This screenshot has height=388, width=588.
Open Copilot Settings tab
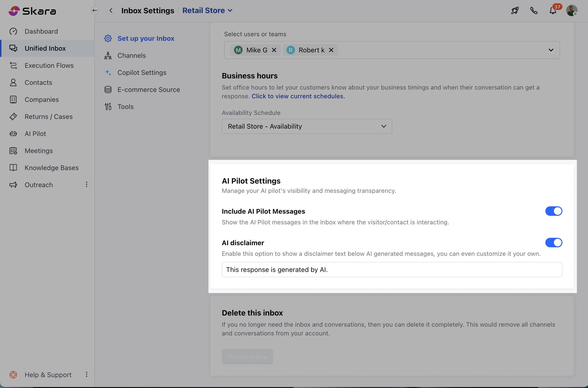tap(142, 72)
